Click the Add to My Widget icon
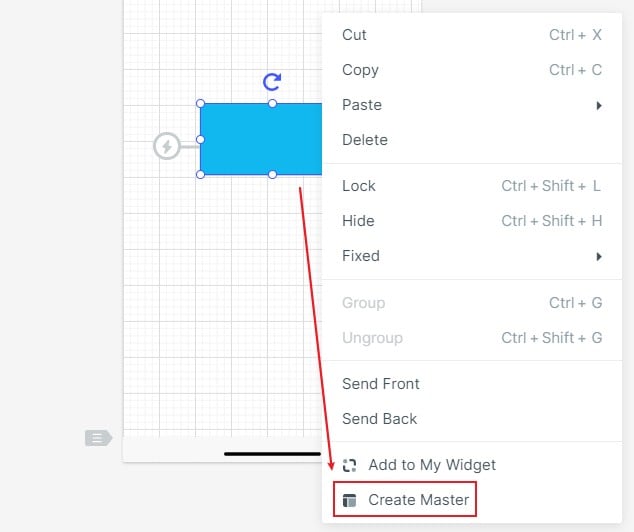634x532 pixels. (349, 465)
